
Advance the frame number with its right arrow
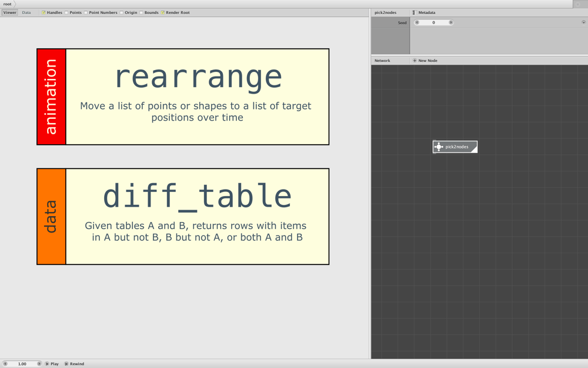point(39,364)
